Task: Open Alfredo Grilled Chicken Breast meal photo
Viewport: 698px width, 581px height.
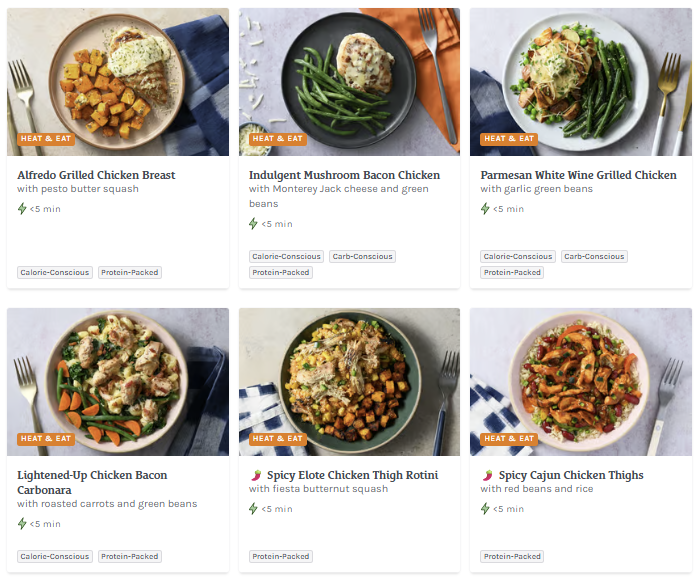Action: [x=118, y=80]
